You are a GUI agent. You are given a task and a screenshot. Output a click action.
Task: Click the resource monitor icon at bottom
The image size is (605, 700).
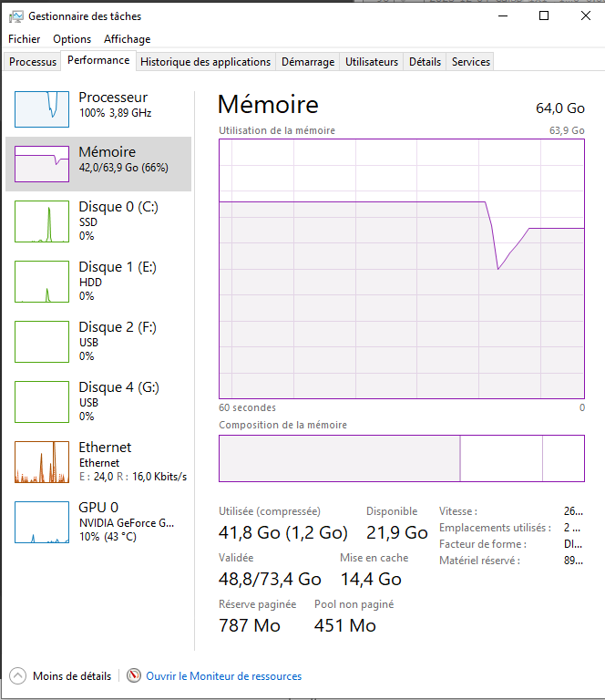[135, 676]
